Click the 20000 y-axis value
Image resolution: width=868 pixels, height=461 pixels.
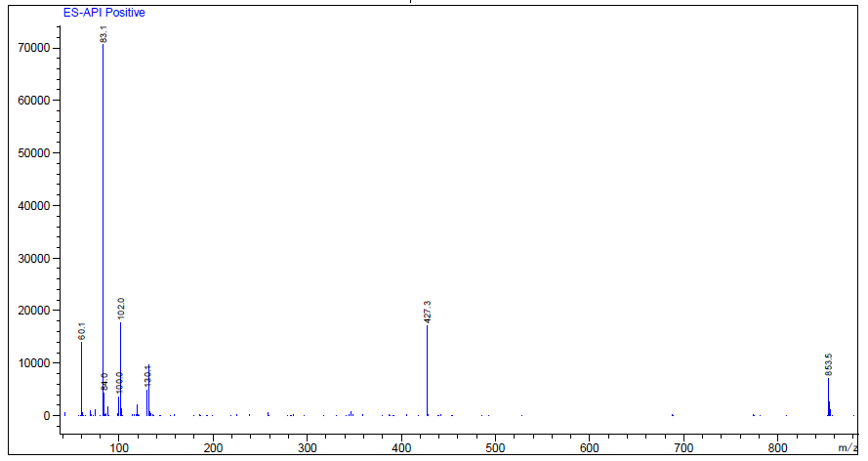pyautogui.click(x=35, y=311)
